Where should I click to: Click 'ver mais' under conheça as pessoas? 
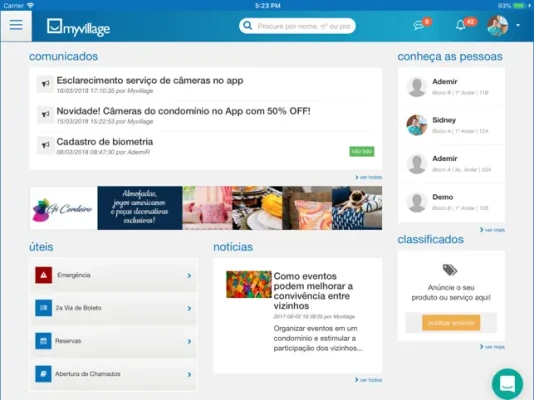point(492,230)
